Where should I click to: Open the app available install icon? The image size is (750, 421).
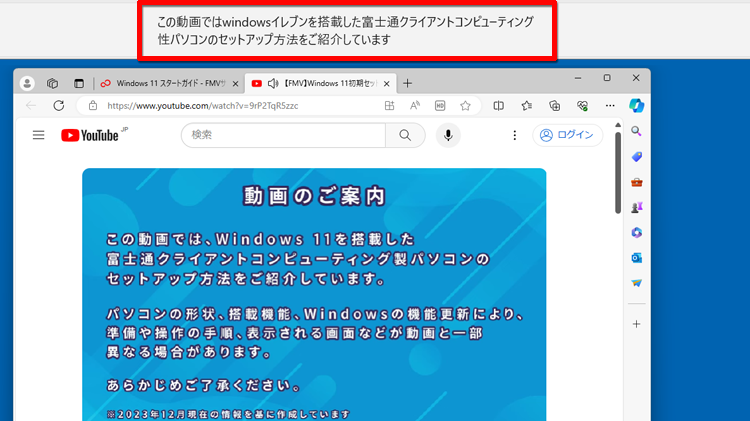point(389,106)
